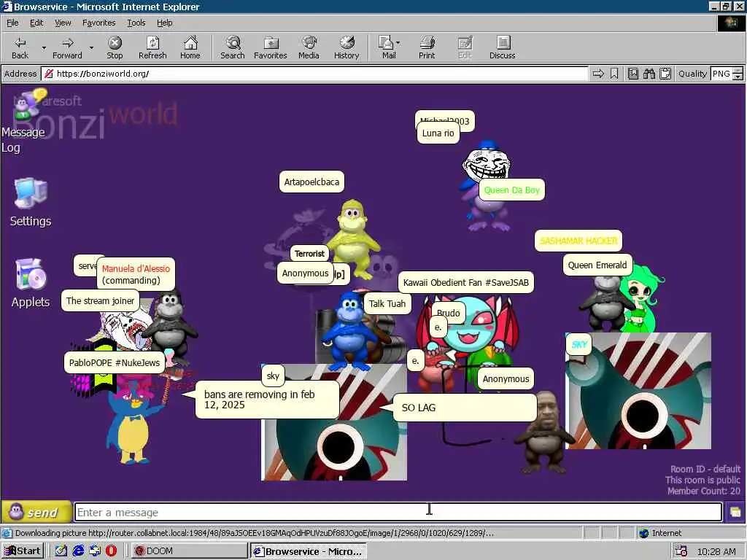The width and height of the screenshot is (747, 560).
Task: Launch Internet Explorer from quick launch
Action: 77,551
